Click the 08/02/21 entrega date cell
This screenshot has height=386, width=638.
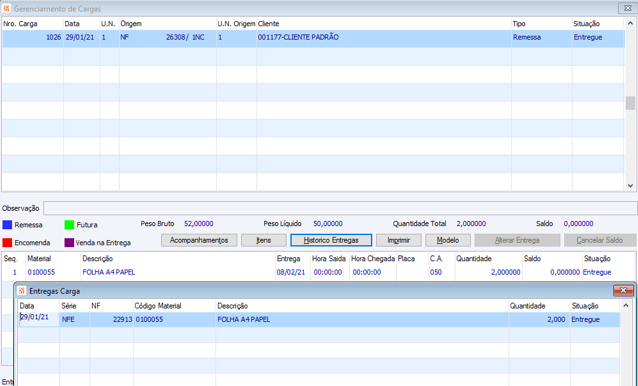[x=291, y=272]
